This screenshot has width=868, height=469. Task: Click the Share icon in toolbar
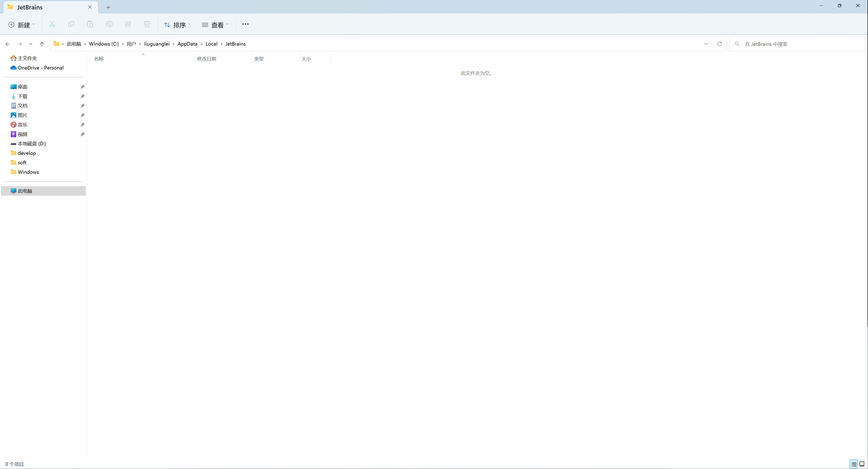point(128,24)
